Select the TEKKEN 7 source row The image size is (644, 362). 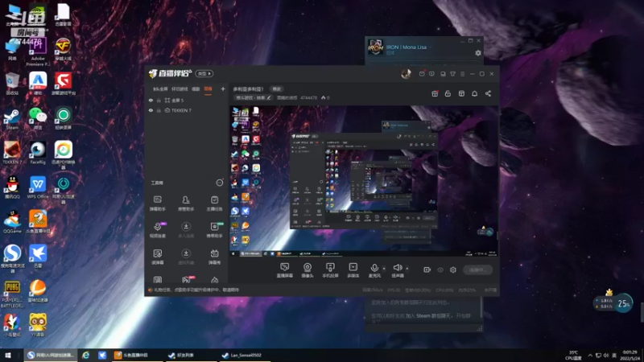pos(187,110)
